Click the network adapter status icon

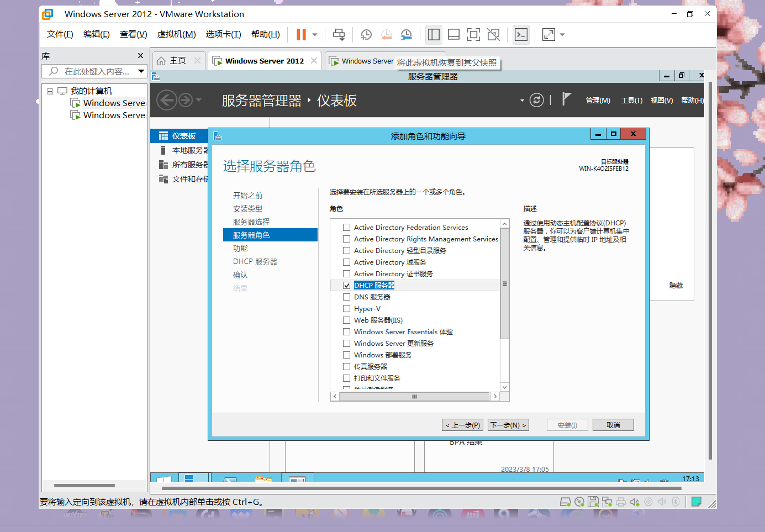point(607,502)
